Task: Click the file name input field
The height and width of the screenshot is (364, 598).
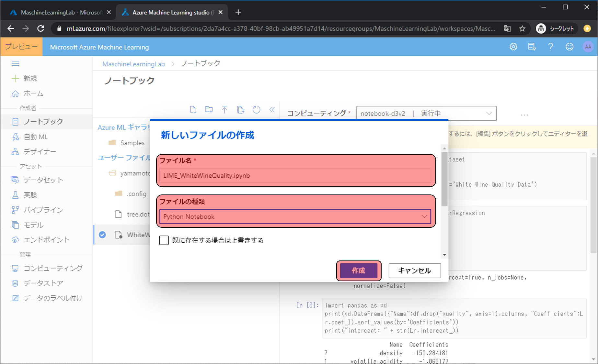Action: pyautogui.click(x=295, y=176)
